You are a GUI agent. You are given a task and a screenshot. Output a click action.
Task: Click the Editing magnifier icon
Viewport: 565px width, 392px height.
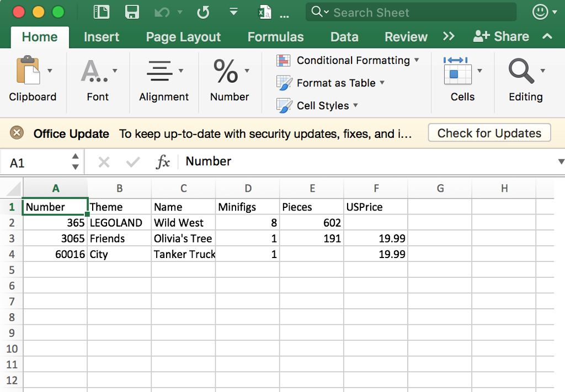coord(521,71)
